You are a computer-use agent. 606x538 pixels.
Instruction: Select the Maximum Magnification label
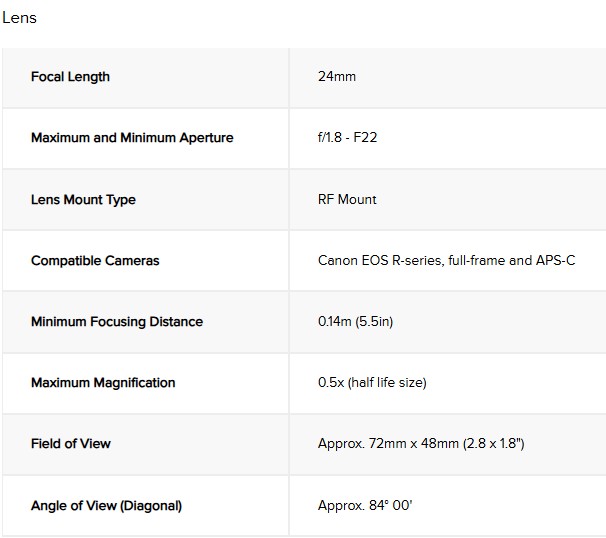(103, 383)
